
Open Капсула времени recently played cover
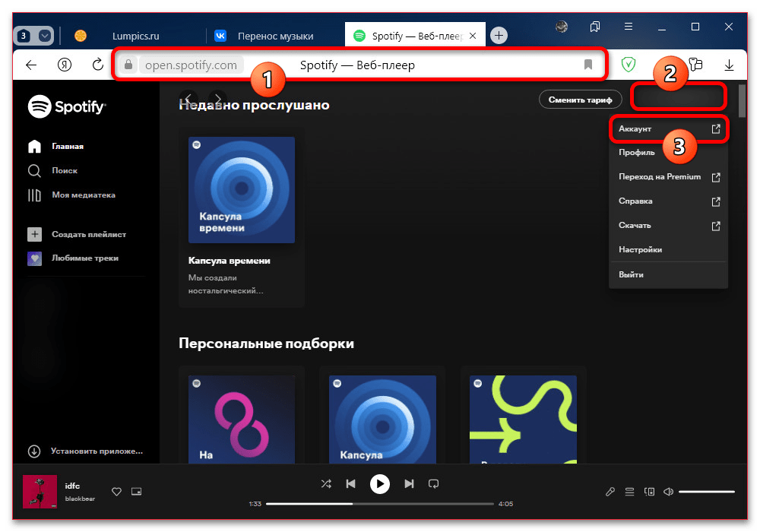tap(242, 190)
